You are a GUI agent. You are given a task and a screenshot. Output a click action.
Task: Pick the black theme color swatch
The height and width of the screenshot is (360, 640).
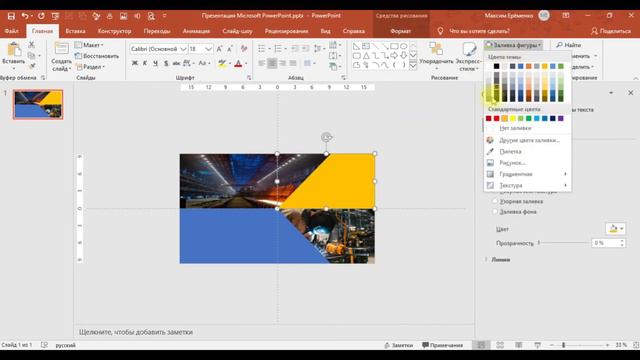[496, 66]
